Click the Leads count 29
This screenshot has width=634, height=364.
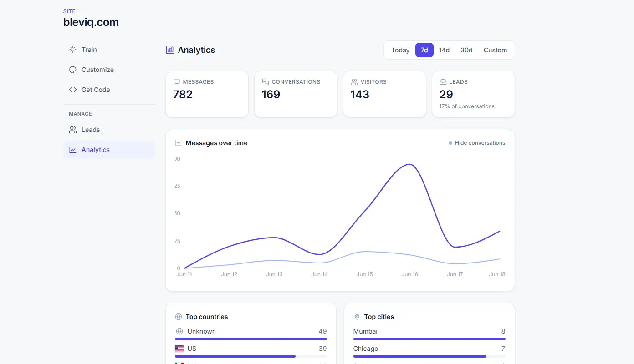coord(446,95)
